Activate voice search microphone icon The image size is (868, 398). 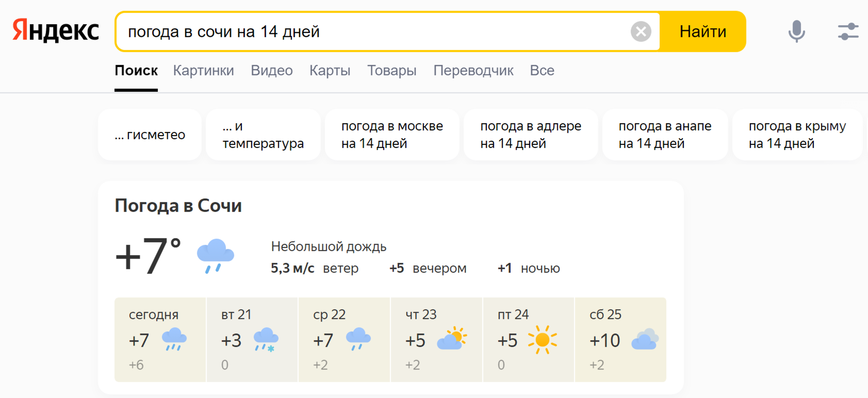coord(797,31)
